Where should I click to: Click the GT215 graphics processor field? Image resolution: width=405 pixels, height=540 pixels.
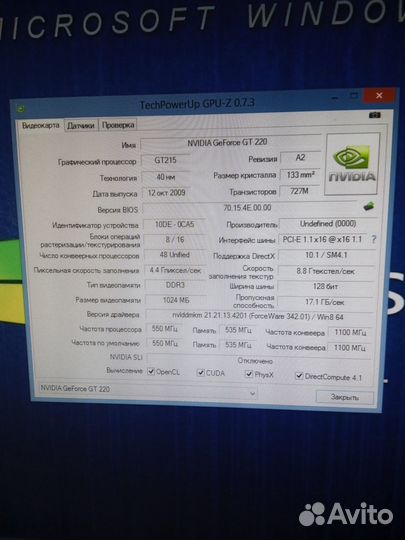pyautogui.click(x=166, y=160)
